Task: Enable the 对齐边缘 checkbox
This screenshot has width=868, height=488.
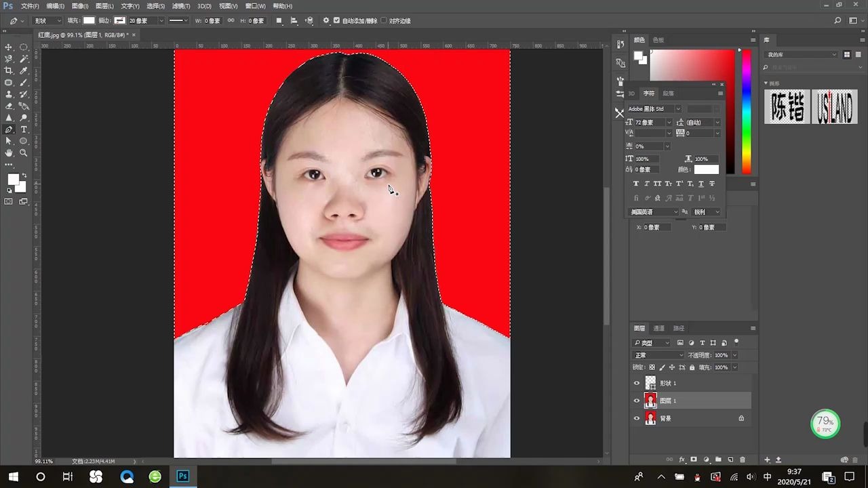Action: pyautogui.click(x=384, y=20)
